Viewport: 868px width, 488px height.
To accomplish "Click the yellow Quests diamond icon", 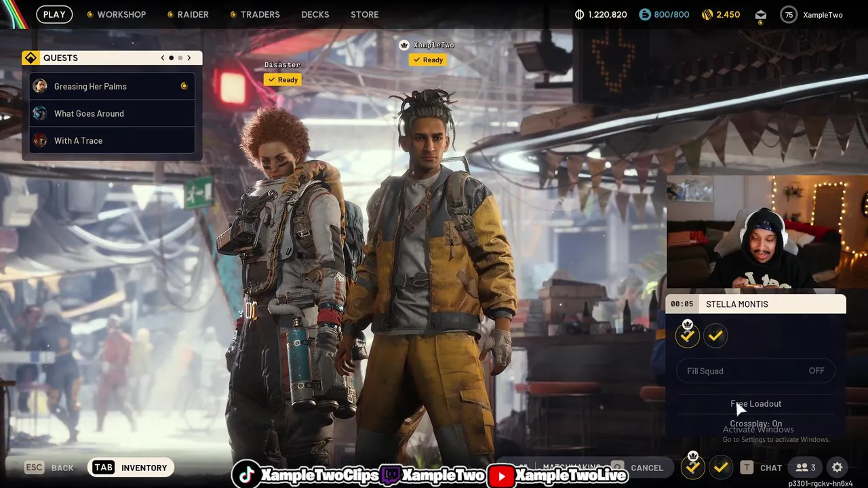I will tap(31, 58).
